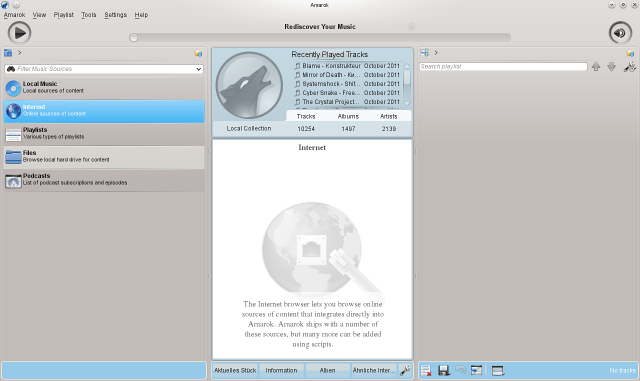640x381 pixels.
Task: Open the Files browser
Action: [x=104, y=157]
